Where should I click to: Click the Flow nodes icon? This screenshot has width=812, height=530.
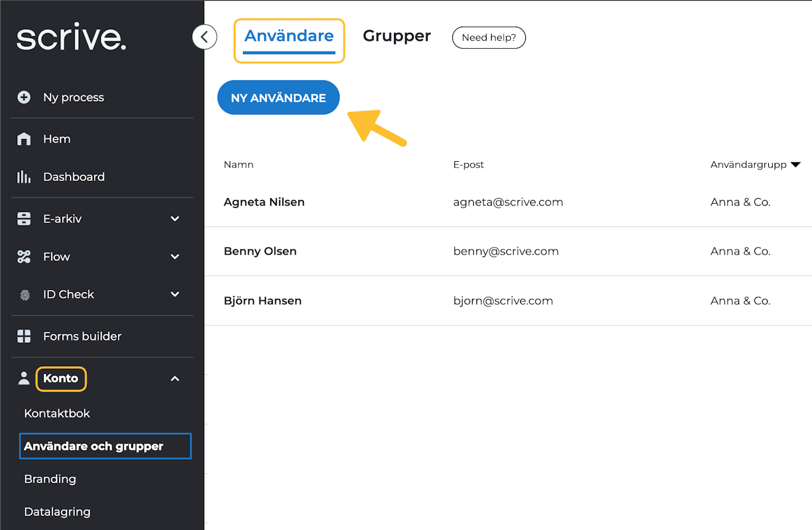tap(24, 257)
